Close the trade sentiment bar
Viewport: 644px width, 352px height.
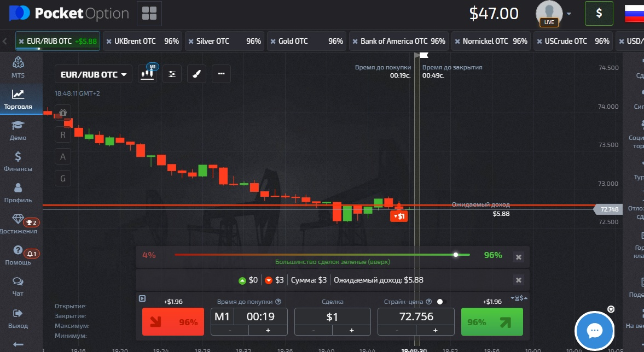(x=519, y=257)
